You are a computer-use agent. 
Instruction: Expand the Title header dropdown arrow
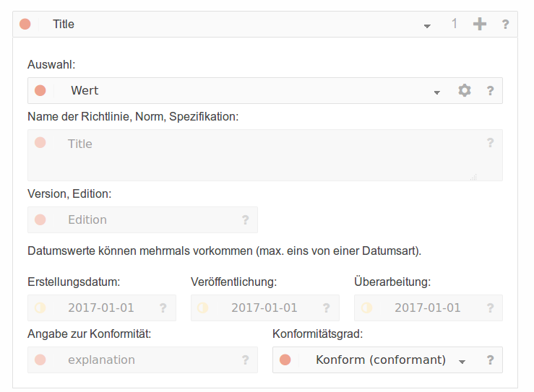(x=427, y=26)
